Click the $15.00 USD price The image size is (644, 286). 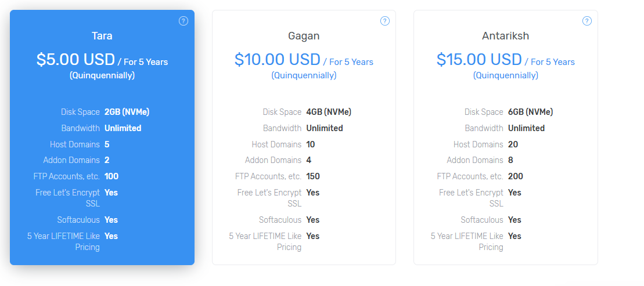click(x=479, y=60)
